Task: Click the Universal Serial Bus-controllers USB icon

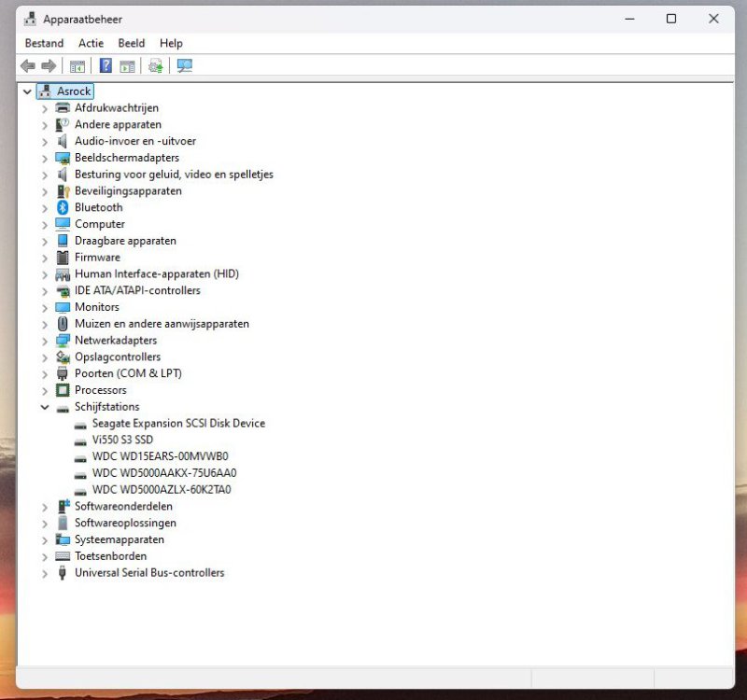Action: pos(63,572)
